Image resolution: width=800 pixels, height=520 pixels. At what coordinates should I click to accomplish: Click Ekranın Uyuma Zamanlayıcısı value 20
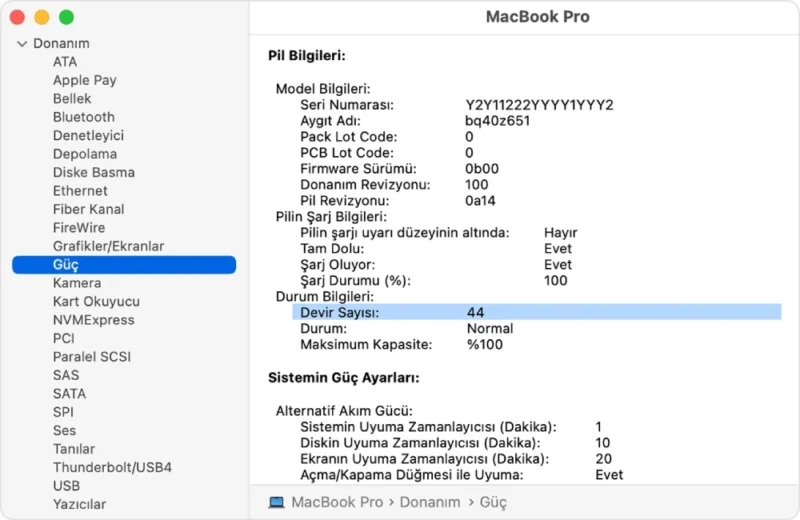604,459
